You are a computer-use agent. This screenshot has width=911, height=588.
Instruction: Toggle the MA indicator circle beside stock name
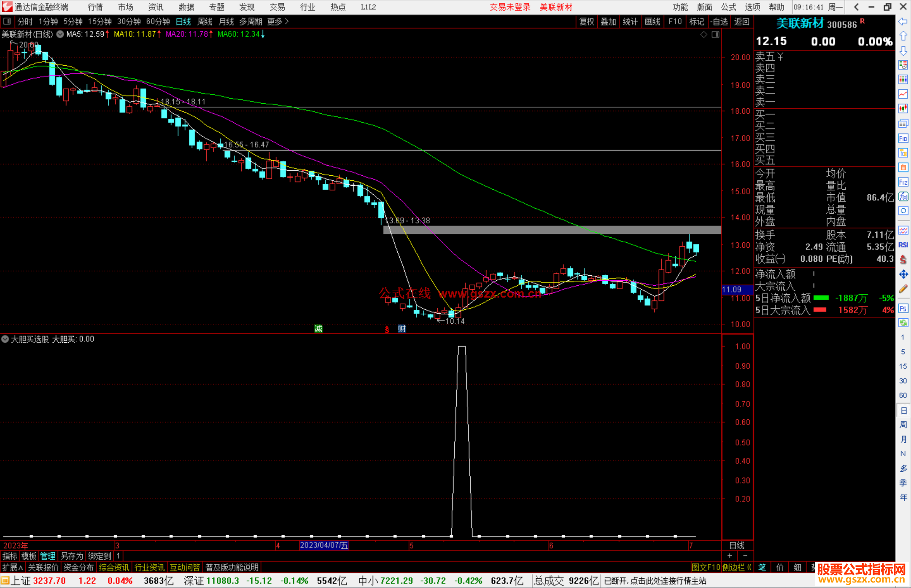[x=60, y=34]
